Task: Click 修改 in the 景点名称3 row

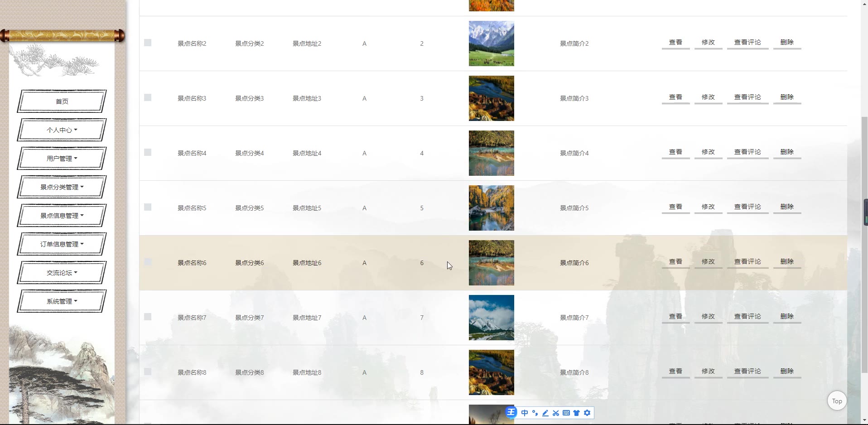Action: click(x=708, y=97)
